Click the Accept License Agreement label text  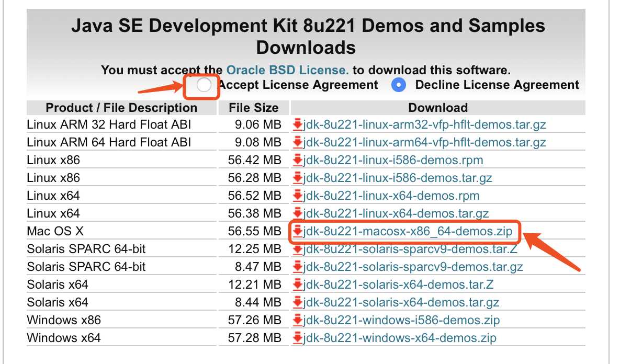298,85
